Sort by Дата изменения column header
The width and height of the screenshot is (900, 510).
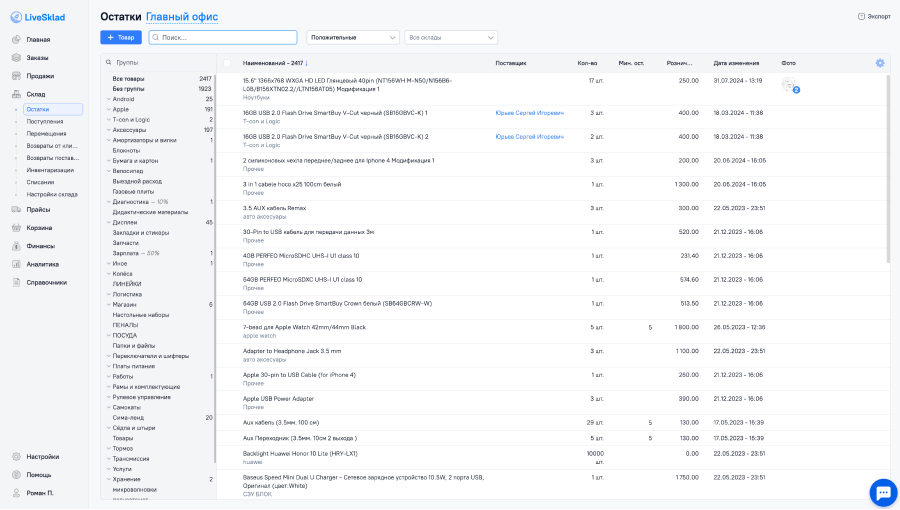point(736,63)
